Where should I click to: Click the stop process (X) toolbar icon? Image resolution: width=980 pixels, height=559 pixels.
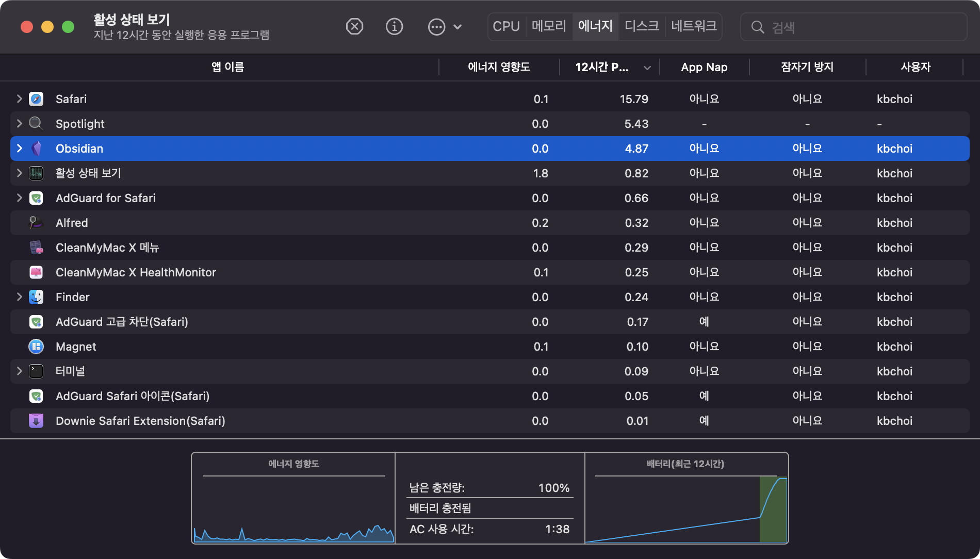click(x=354, y=26)
